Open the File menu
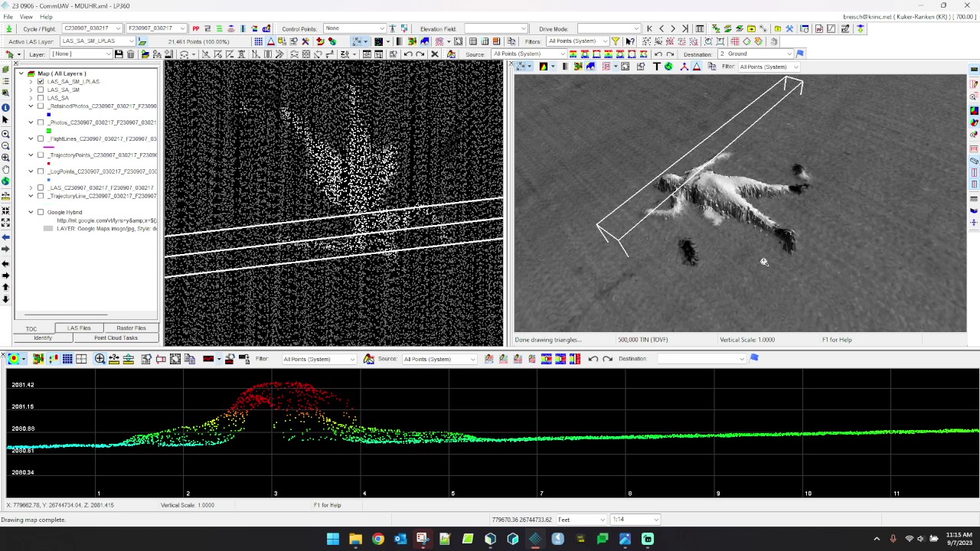Screen dimensions: 980x551 (8, 17)
